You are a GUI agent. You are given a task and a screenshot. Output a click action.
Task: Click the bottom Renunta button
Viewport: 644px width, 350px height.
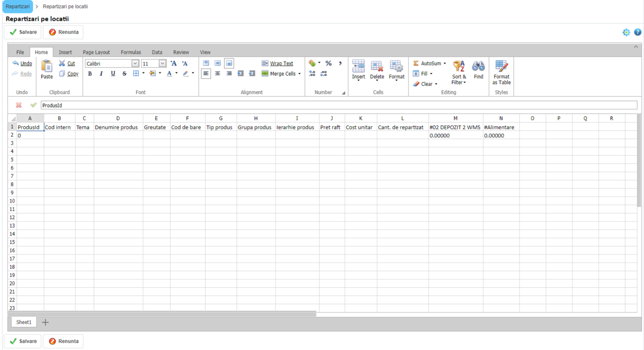click(64, 341)
